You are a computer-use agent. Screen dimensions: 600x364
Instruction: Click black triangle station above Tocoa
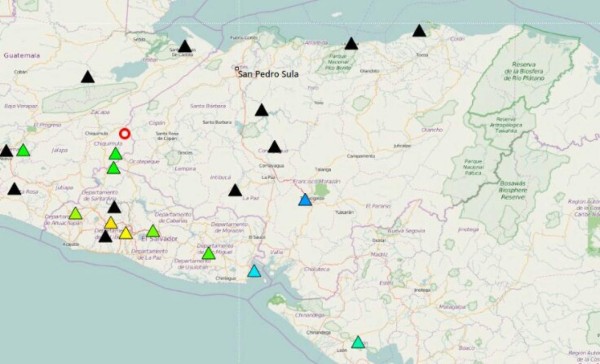(419, 31)
